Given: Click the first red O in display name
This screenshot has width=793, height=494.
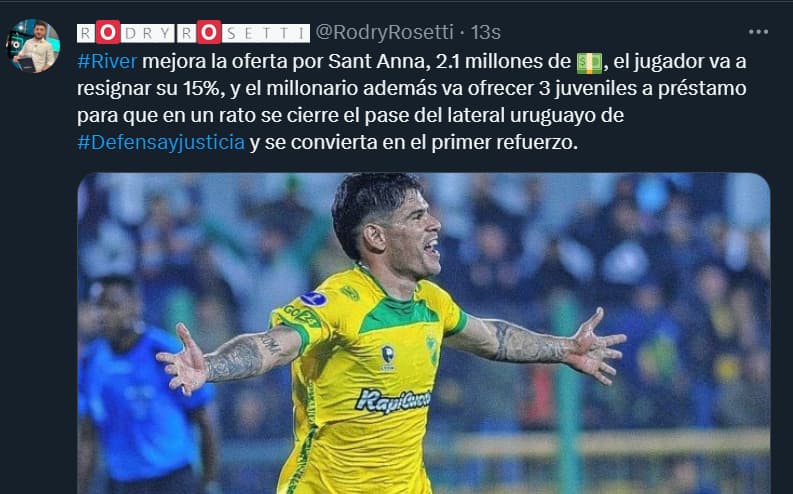Looking at the screenshot, I should point(108,33).
